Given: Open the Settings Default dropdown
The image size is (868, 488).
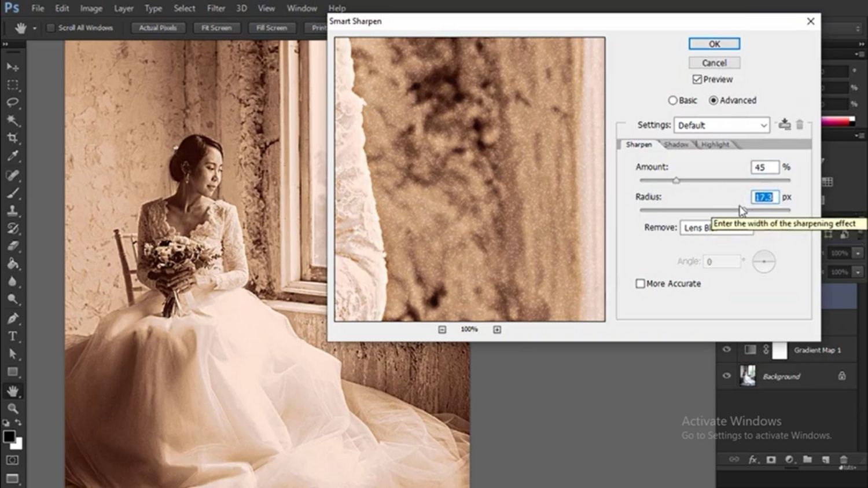Looking at the screenshot, I should 722,125.
